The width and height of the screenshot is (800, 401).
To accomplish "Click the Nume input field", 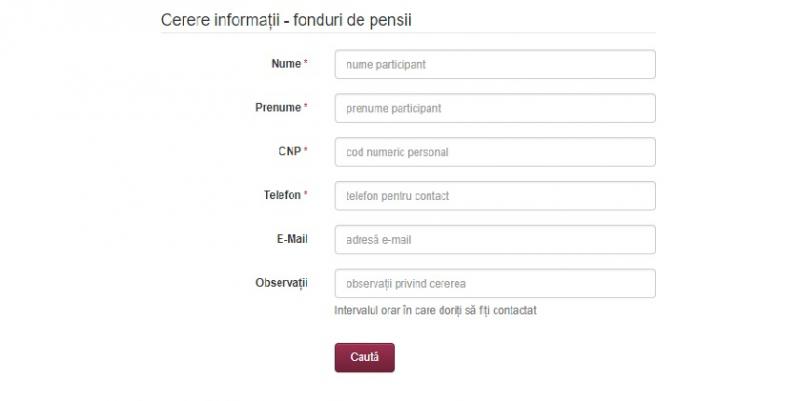I will 495,64.
